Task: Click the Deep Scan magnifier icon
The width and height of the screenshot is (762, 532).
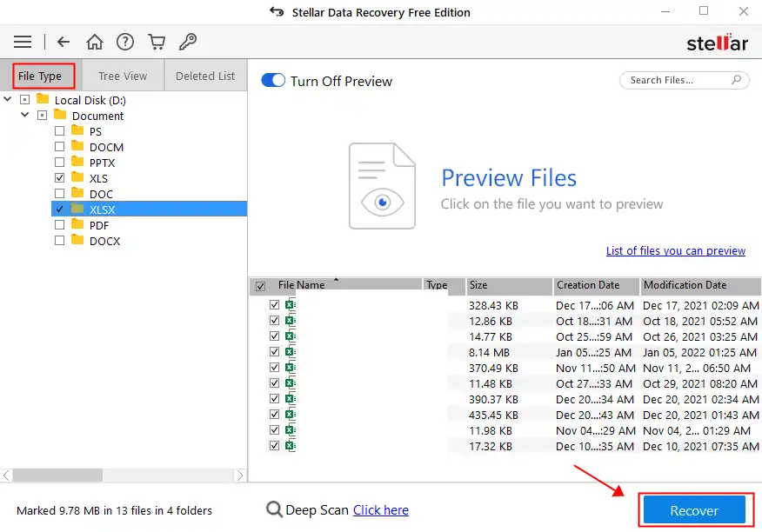Action: 274,509
